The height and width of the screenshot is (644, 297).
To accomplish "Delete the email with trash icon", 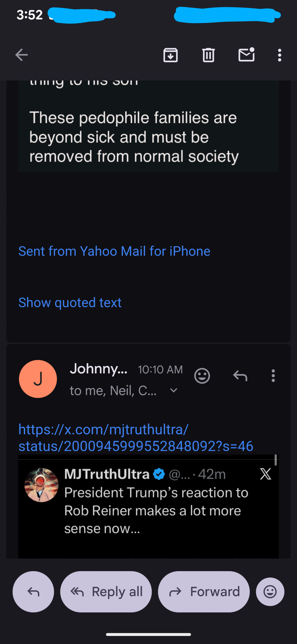I will (x=208, y=55).
